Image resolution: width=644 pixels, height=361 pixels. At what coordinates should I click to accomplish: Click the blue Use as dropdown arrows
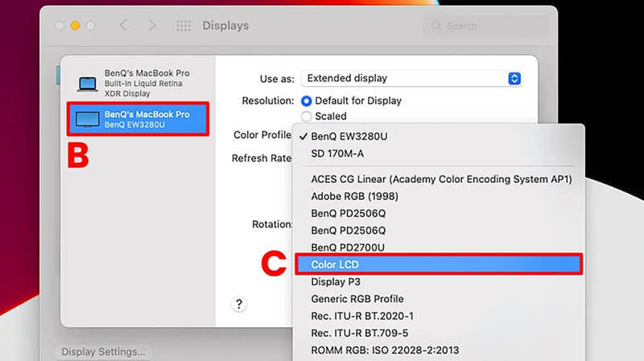[514, 78]
